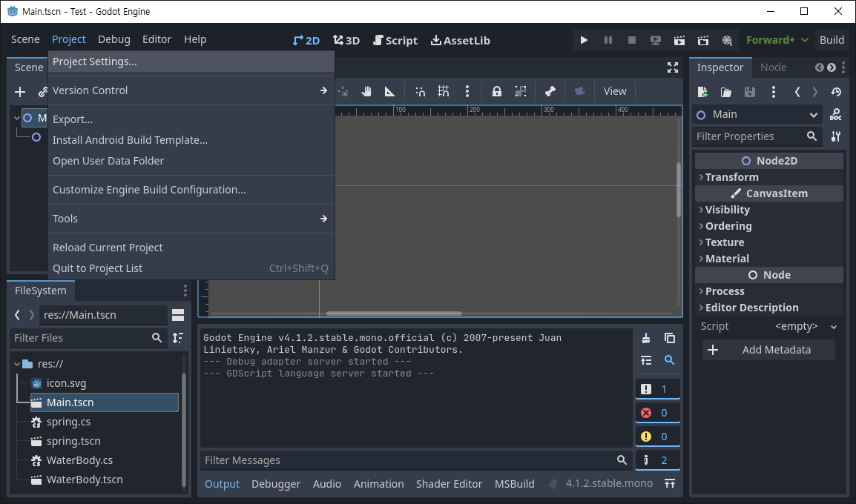Open Inspector extra options menu

[773, 92]
